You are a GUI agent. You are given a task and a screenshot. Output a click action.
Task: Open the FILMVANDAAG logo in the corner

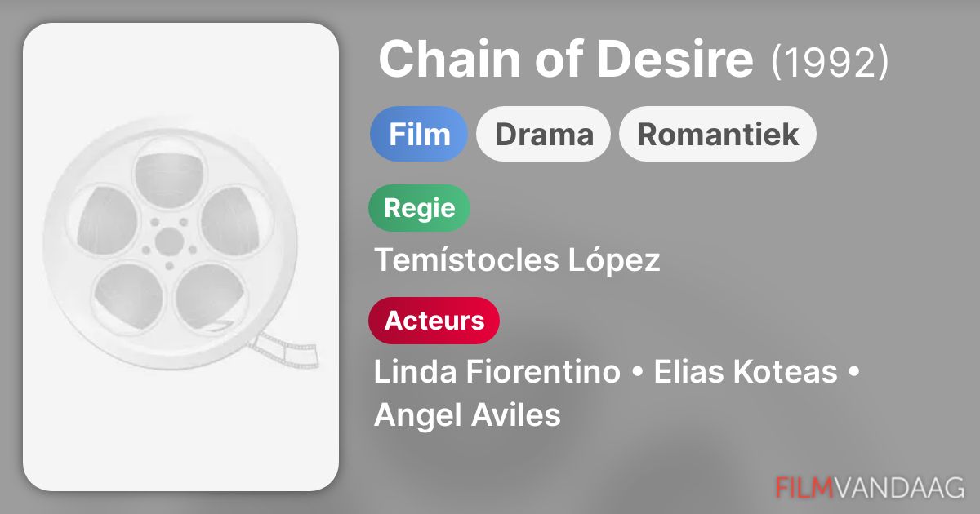[870, 487]
